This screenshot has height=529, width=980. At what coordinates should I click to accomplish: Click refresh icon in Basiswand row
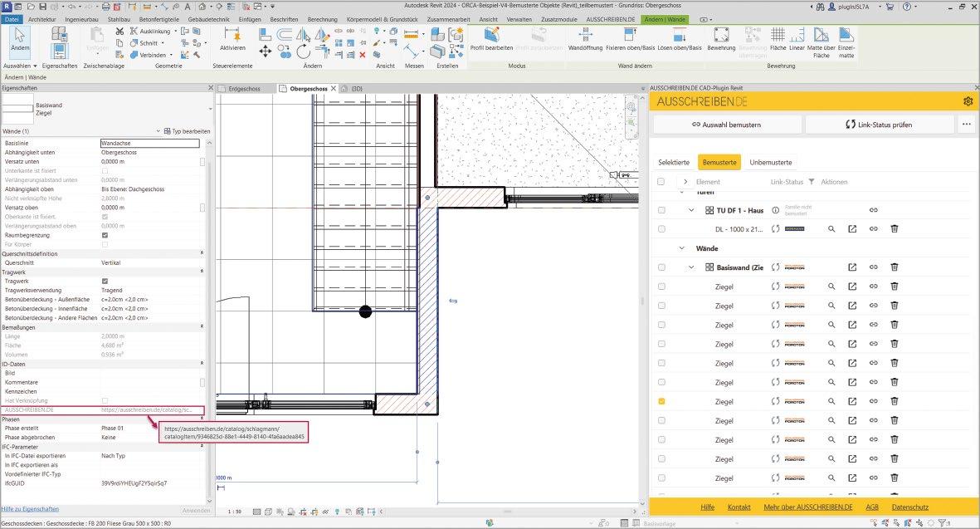click(776, 267)
